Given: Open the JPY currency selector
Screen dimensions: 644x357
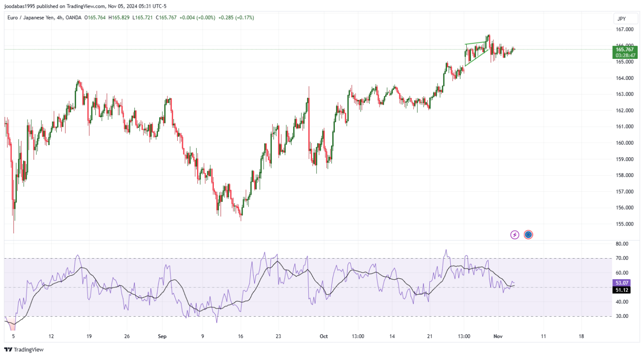Looking at the screenshot, I should click(625, 18).
